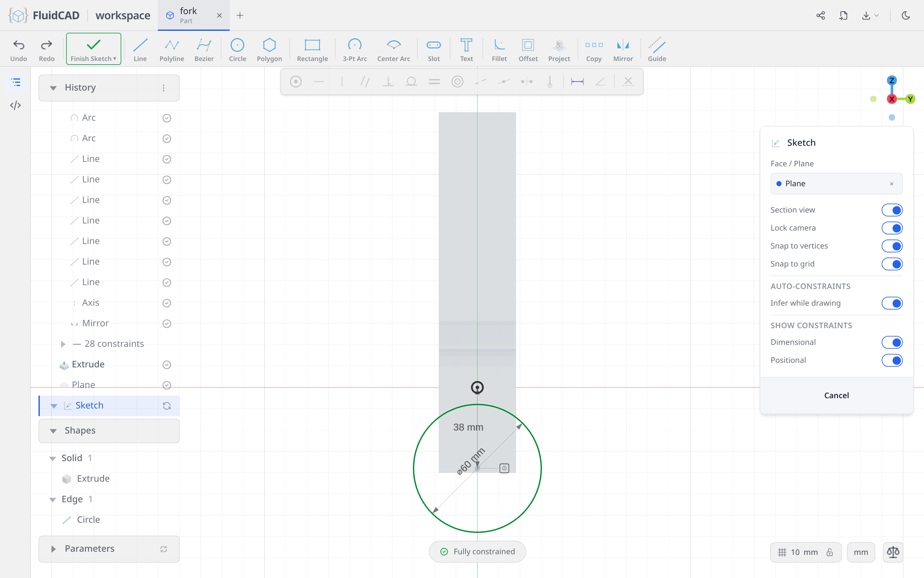The image size is (924, 578).
Task: Select the Line tool
Action: click(x=140, y=49)
